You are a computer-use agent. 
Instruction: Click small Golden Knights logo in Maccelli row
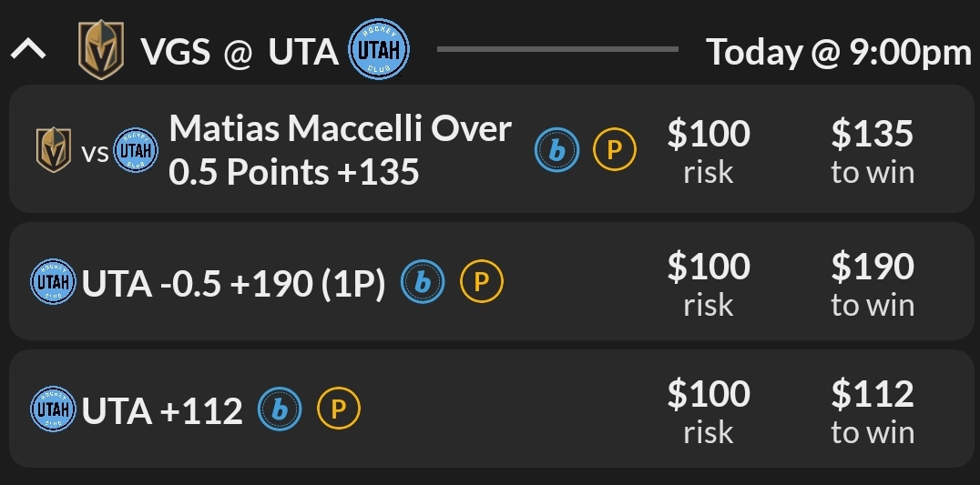(53, 150)
